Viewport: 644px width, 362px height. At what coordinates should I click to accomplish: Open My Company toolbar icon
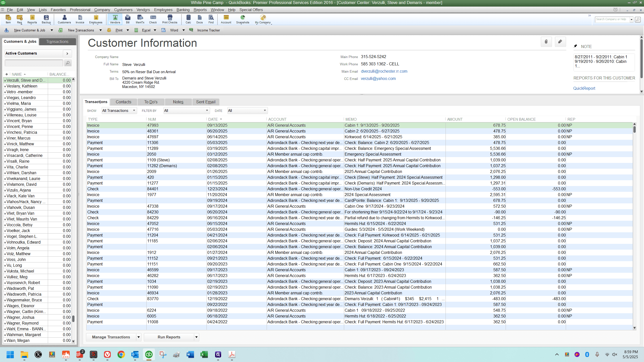263,19
